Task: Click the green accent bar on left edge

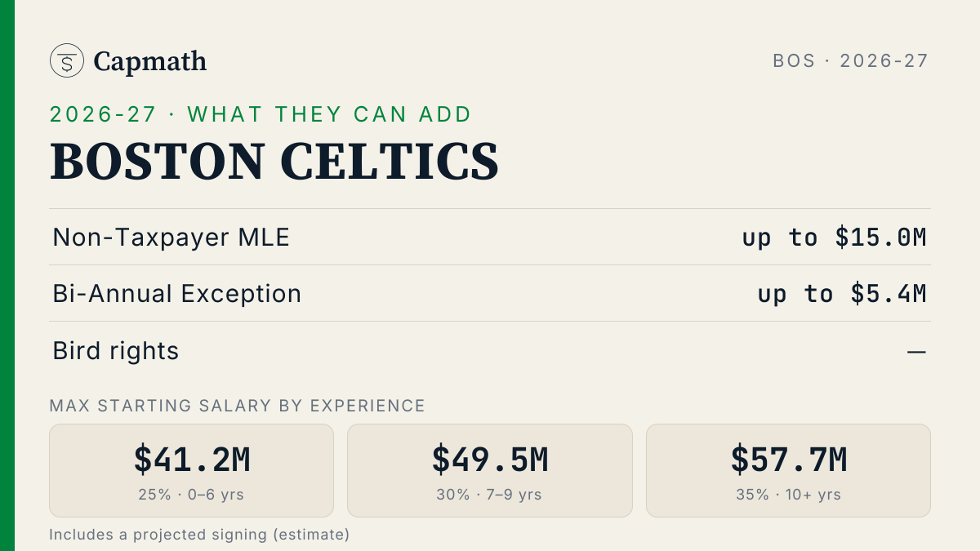Action: [x=7, y=275]
